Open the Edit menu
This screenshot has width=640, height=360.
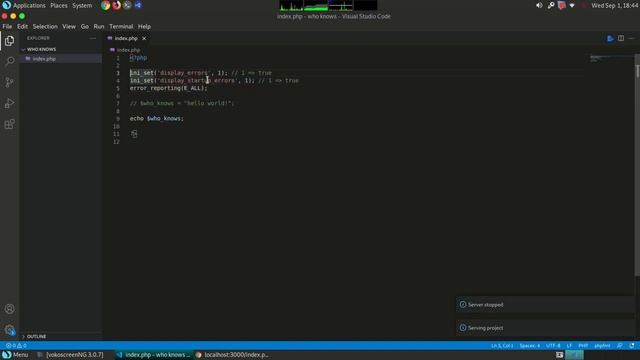click(x=22, y=27)
